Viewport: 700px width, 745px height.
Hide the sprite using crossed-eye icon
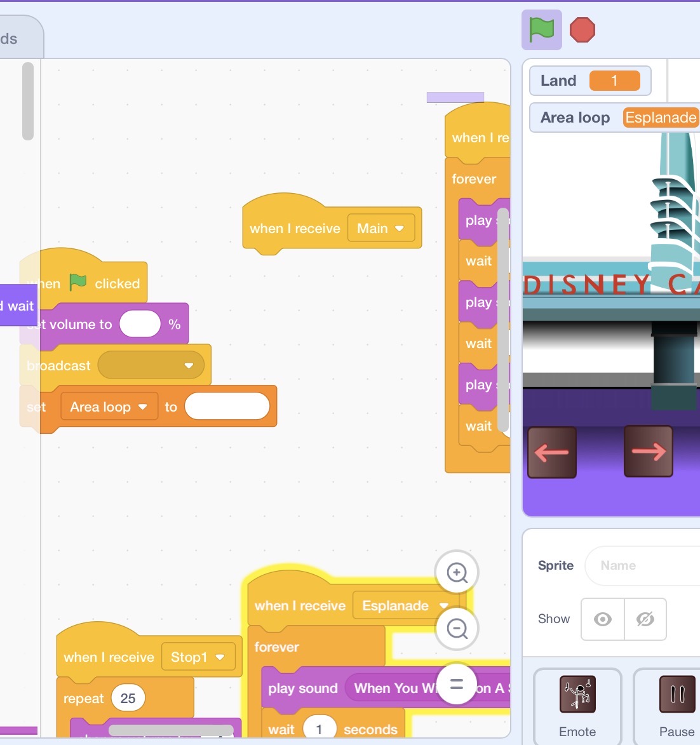[x=645, y=619]
